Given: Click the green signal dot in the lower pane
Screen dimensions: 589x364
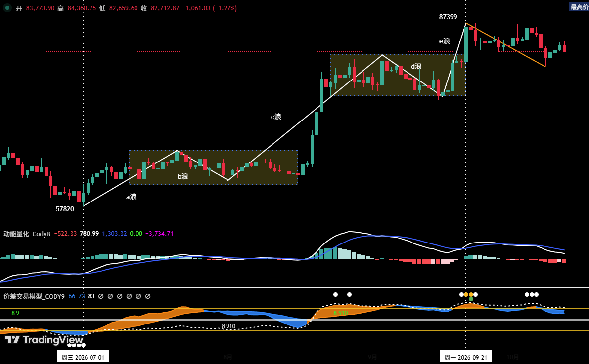Looking at the screenshot, I should 471,299.
